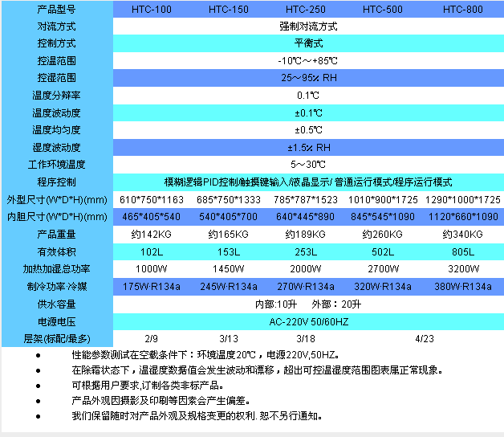
Task: Click the 产品型号 row label
Action: (56, 9)
